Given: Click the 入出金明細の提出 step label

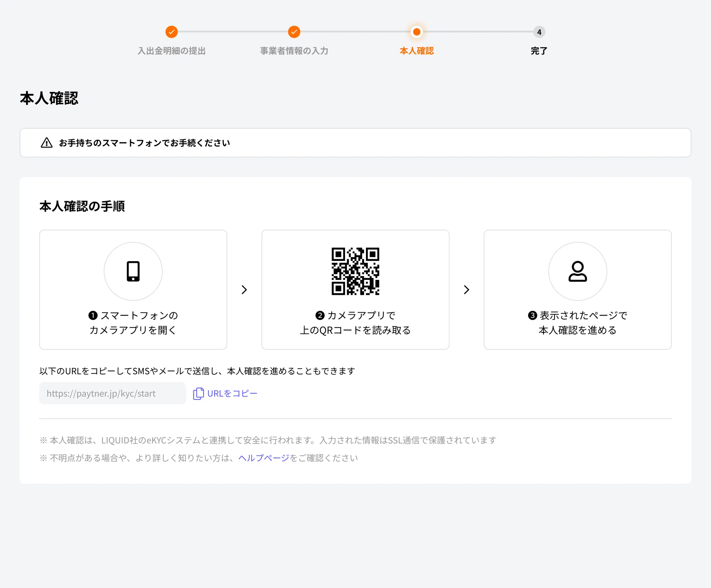Looking at the screenshot, I should (172, 51).
